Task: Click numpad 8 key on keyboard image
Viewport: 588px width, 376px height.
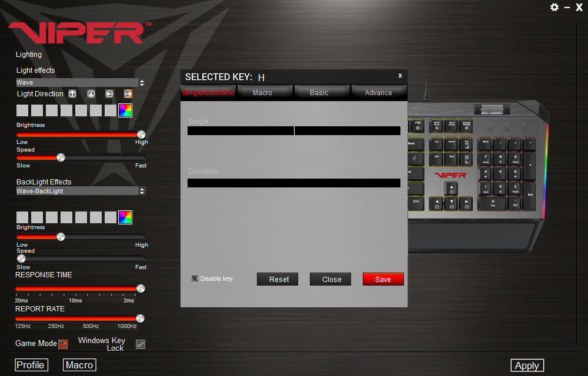Action: click(500, 159)
